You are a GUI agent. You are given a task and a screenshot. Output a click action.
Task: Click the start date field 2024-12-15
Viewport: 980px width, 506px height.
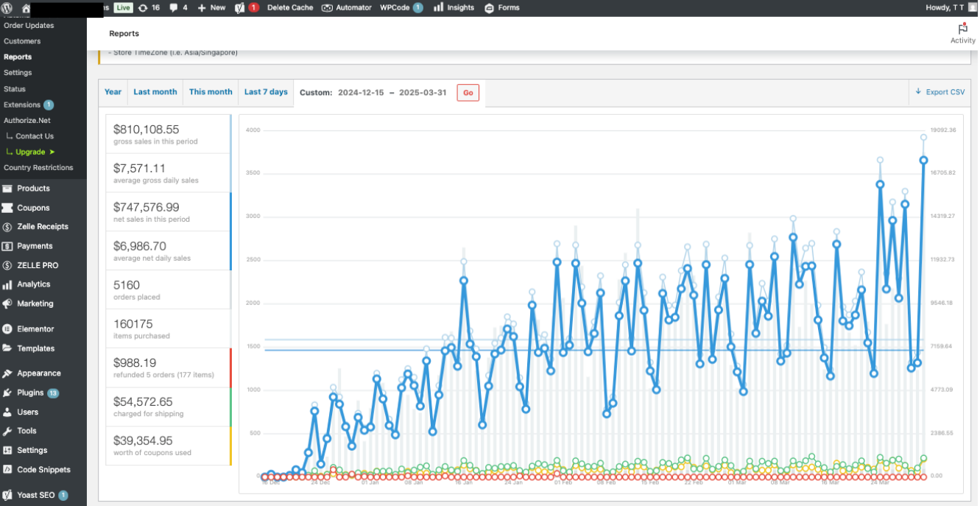[361, 93]
